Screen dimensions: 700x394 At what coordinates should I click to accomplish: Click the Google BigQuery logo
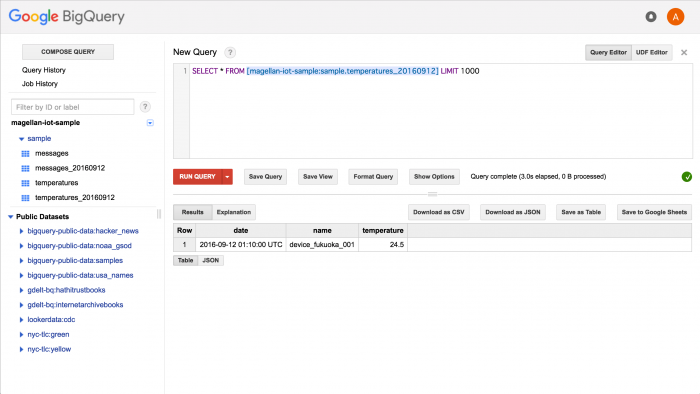tap(67, 17)
